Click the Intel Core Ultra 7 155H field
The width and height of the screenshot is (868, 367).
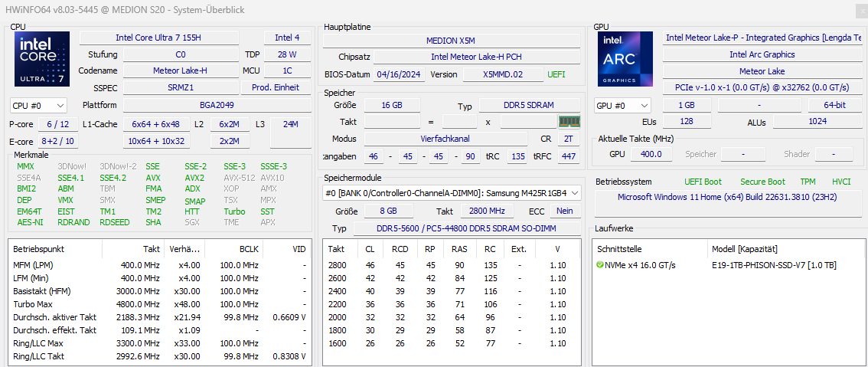click(x=159, y=38)
